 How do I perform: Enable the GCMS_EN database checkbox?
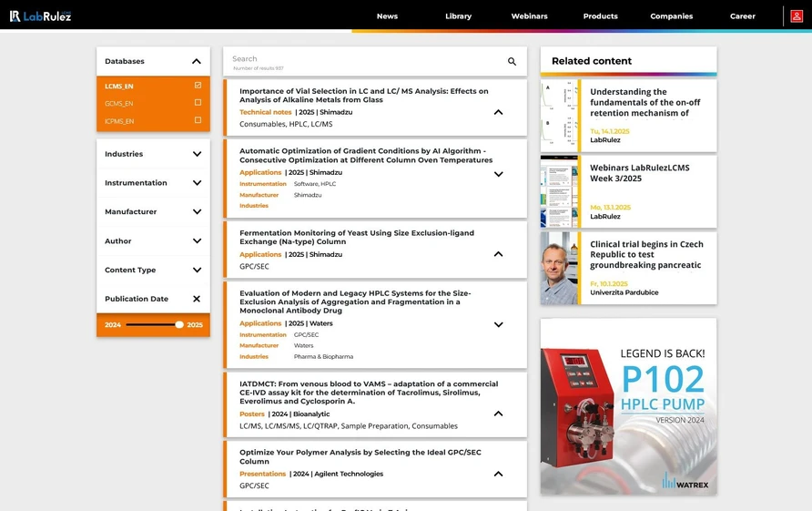coord(198,103)
